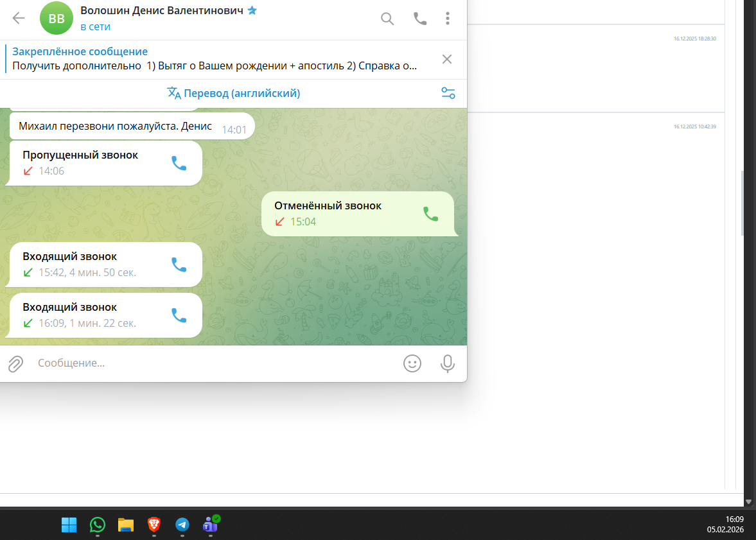
Task: Go back using the arrow in chat header
Action: [19, 19]
